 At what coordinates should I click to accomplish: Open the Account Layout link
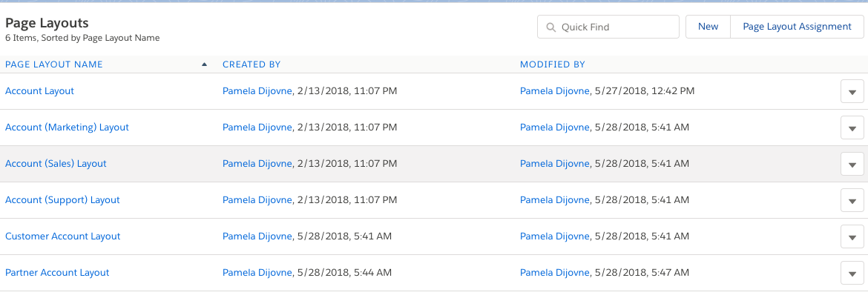[39, 91]
